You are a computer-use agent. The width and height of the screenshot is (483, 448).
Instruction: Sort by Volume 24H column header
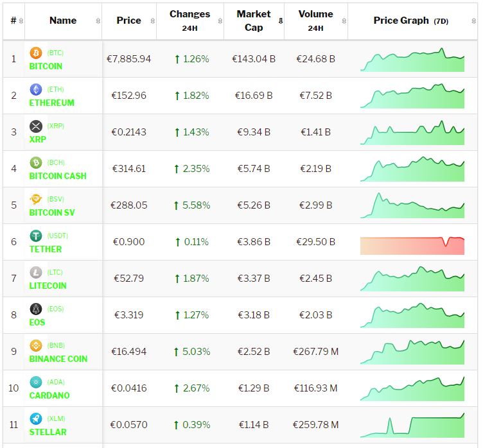tap(315, 21)
